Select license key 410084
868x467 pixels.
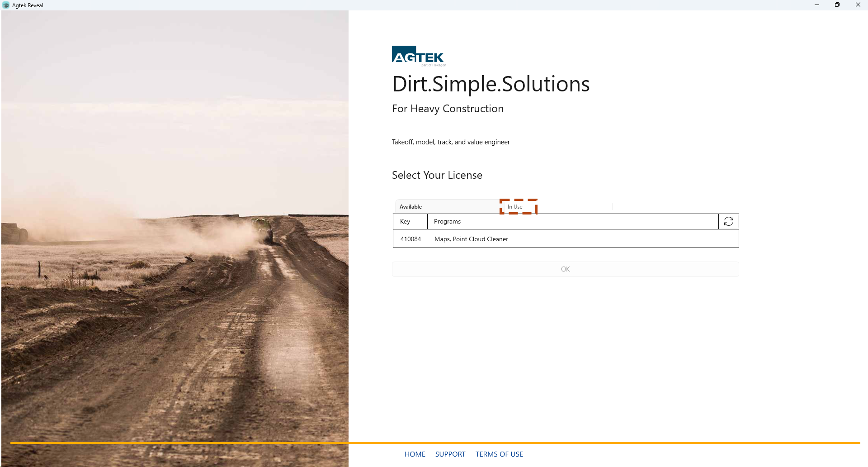pos(410,239)
